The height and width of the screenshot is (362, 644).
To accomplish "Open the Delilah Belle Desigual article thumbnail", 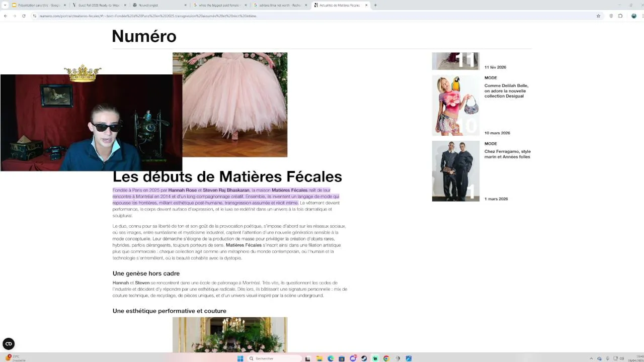I will click(x=455, y=106).
